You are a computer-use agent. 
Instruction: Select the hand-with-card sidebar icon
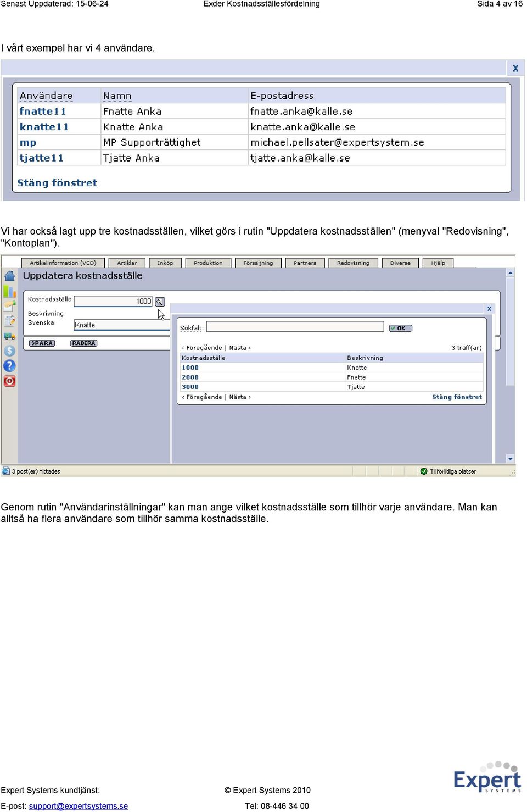pos(9,306)
